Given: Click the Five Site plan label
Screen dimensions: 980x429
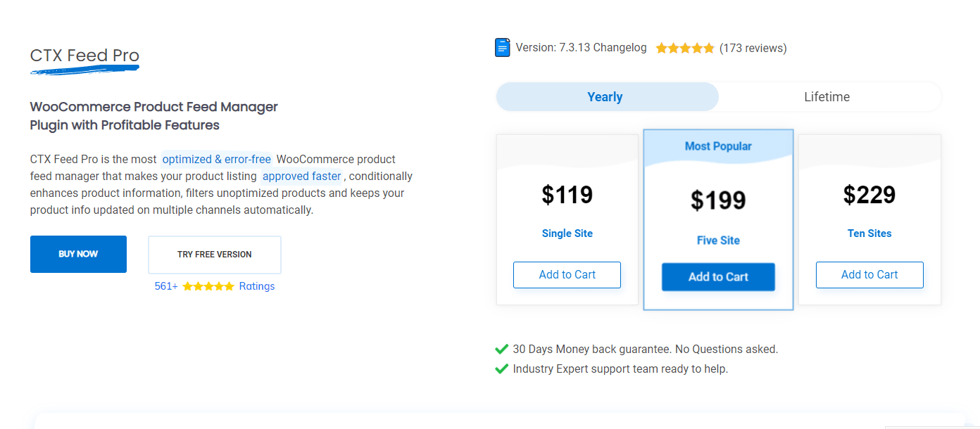Looking at the screenshot, I should pyautogui.click(x=718, y=241).
